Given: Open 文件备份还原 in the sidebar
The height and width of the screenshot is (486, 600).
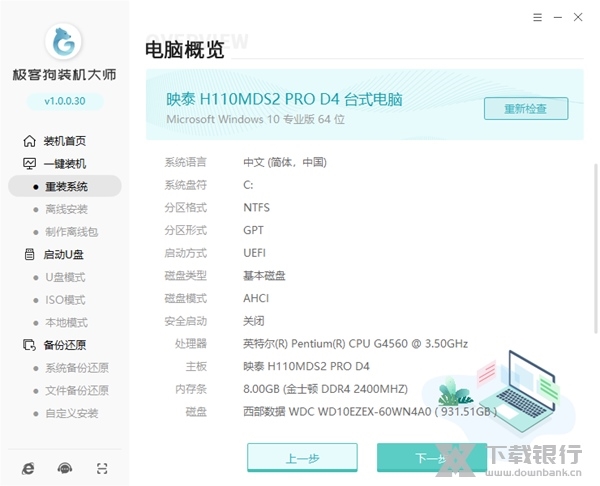Looking at the screenshot, I should (77, 391).
